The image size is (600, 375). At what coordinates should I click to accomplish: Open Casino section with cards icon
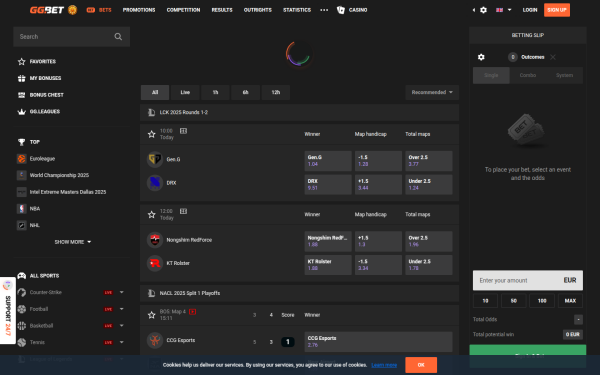pos(352,10)
